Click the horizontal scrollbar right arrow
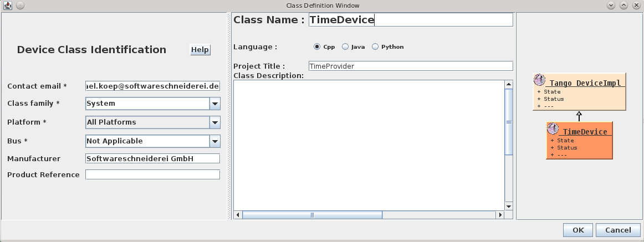 tap(500, 215)
